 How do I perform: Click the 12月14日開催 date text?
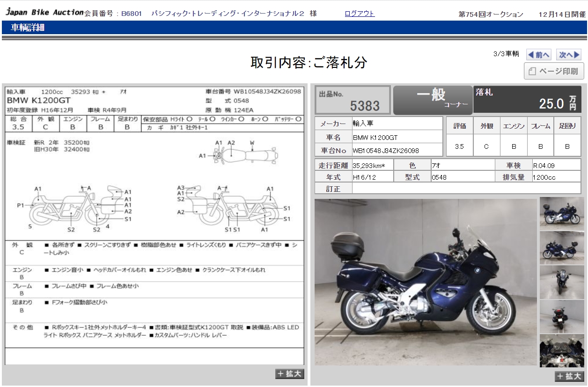pyautogui.click(x=562, y=15)
